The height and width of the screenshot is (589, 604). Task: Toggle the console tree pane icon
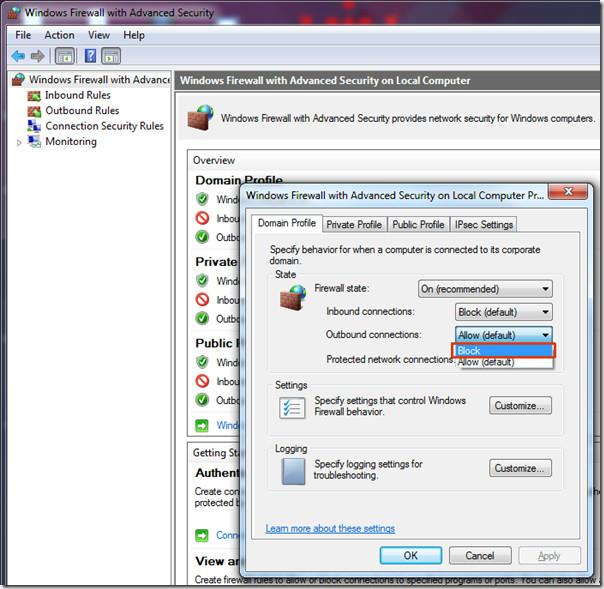click(65, 56)
